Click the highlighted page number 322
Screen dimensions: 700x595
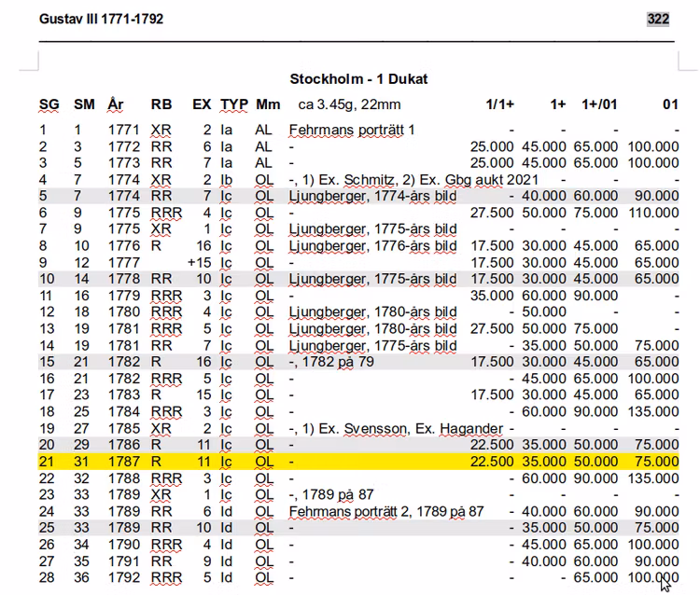click(x=657, y=19)
